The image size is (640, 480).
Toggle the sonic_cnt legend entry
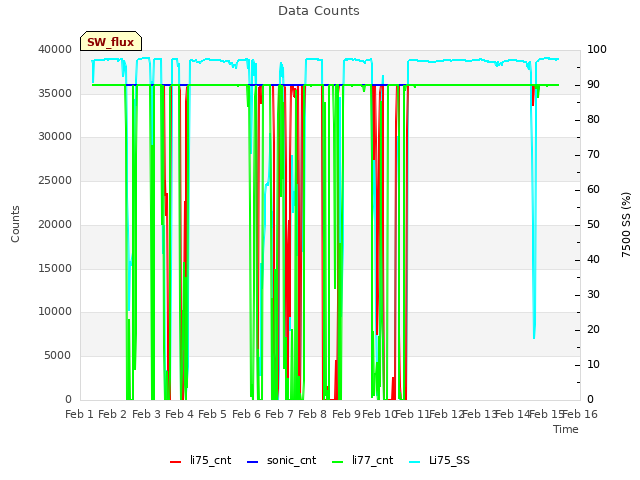coord(282,460)
